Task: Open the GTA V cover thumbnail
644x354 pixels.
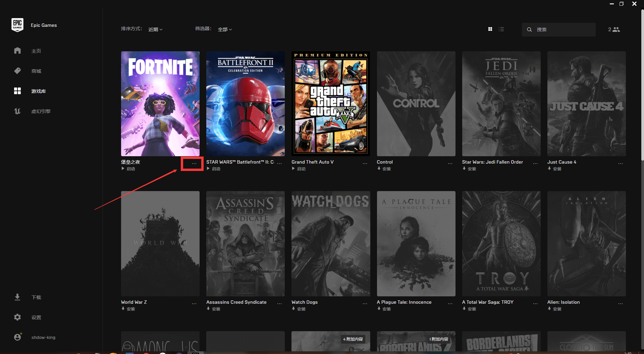Action: (331, 104)
